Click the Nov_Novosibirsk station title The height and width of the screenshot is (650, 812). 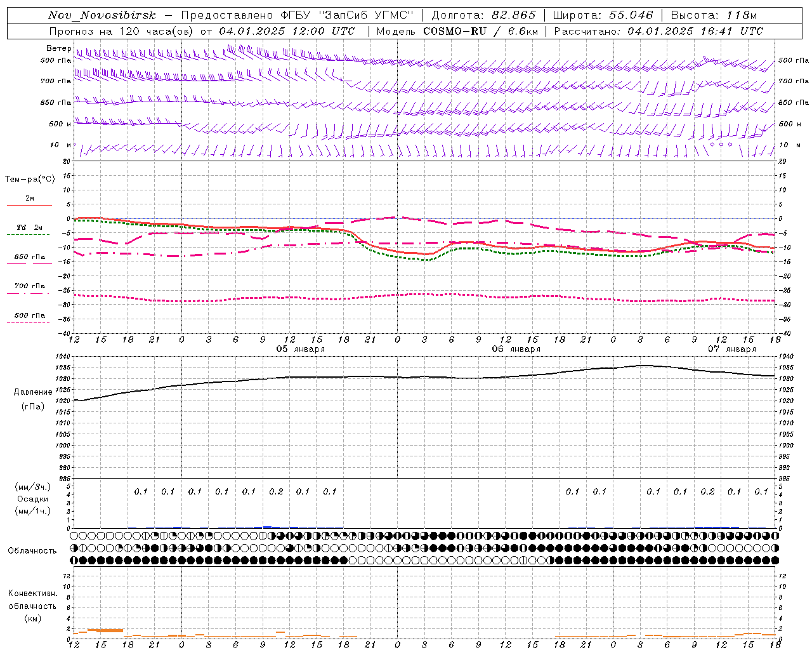[x=102, y=15]
